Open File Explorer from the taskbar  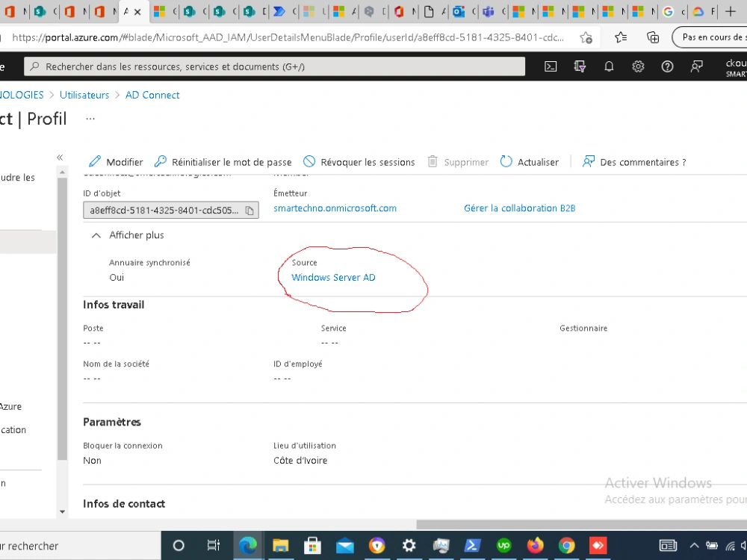point(281,546)
